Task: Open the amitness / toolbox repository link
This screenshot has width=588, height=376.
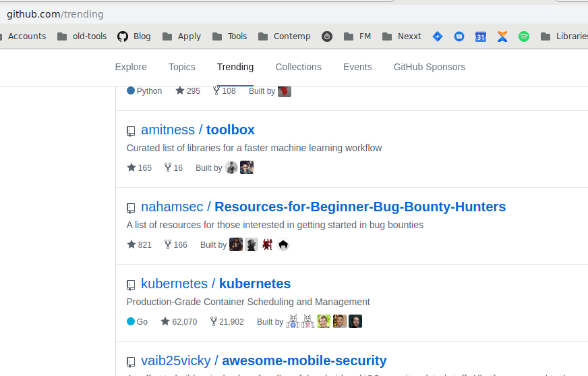Action: pyautogui.click(x=198, y=130)
